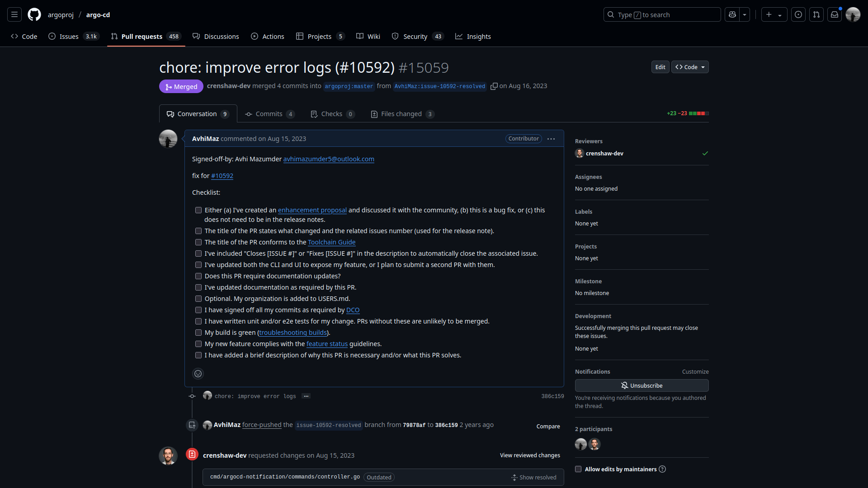
Task: Click the purple Merged status badge
Action: point(181,86)
